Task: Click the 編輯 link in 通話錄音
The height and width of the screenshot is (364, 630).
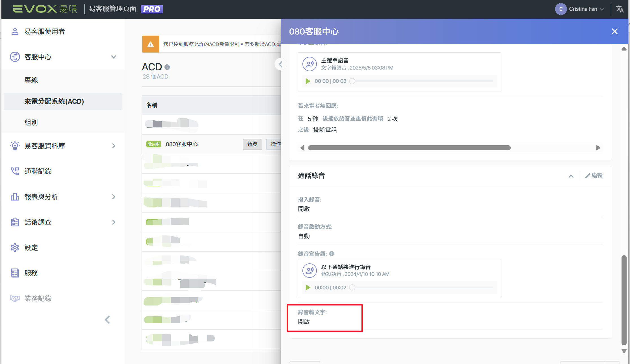Action: tap(594, 176)
